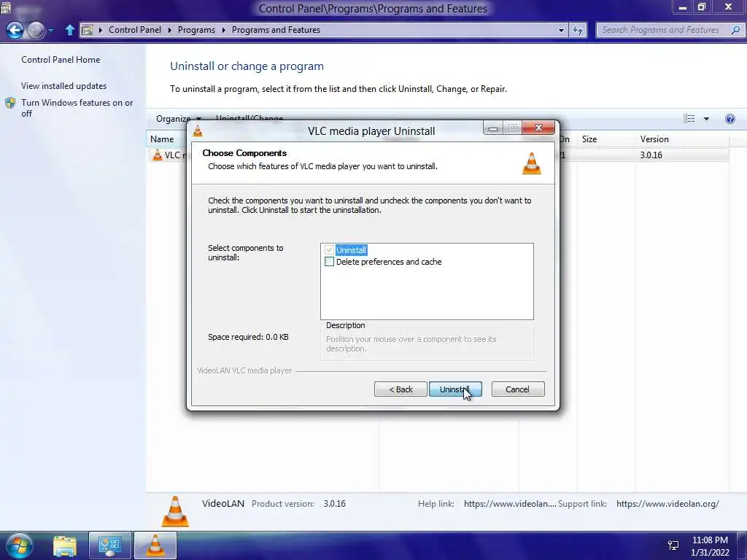Expand breadcrumb arrow after Control Panel

click(169, 30)
